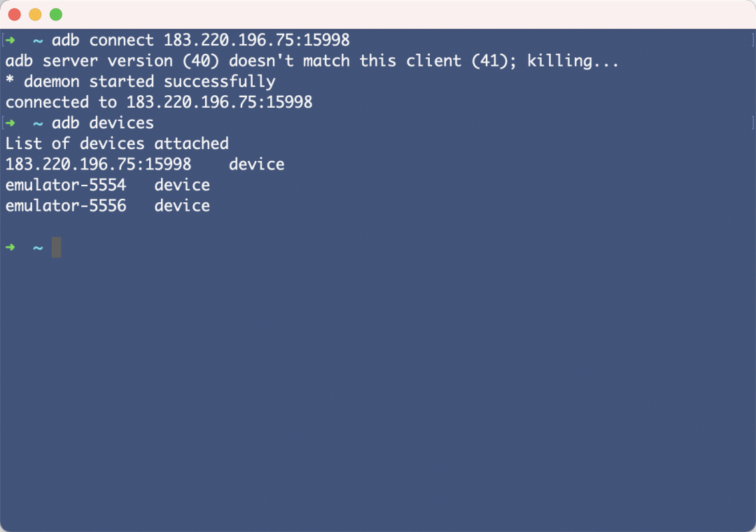This screenshot has height=532, width=756.
Task: Click the "device" status beside emulator-5556
Action: 182,206
